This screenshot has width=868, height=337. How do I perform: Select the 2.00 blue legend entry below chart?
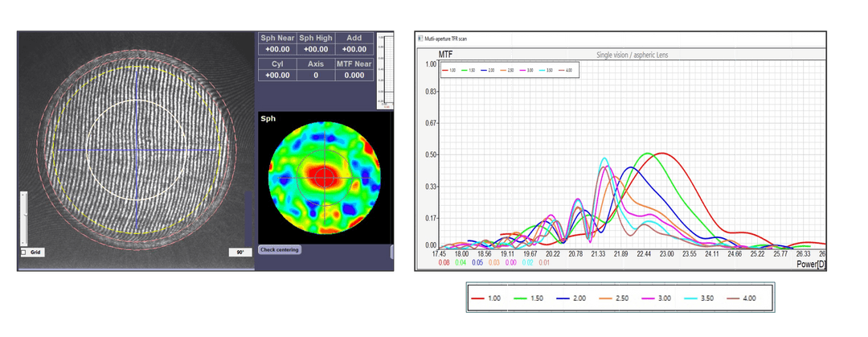(x=572, y=298)
